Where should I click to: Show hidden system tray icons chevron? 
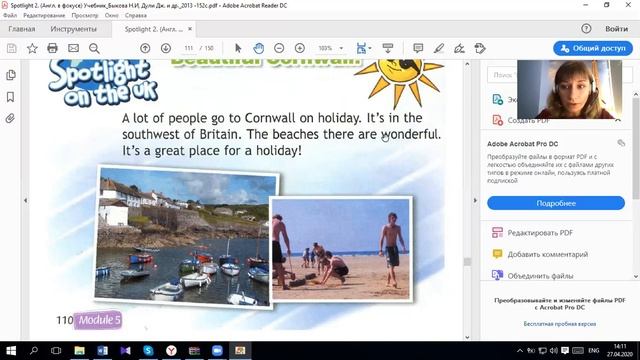point(520,351)
